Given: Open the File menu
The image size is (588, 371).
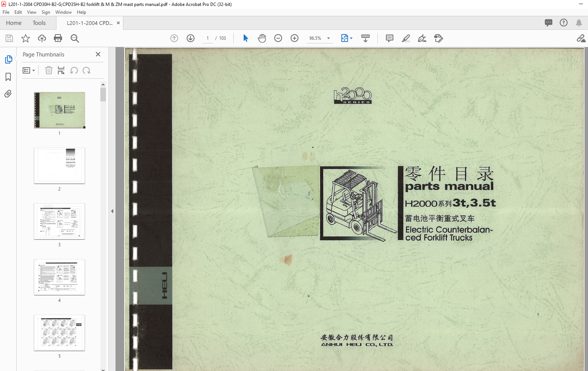Looking at the screenshot, I should [x=6, y=12].
